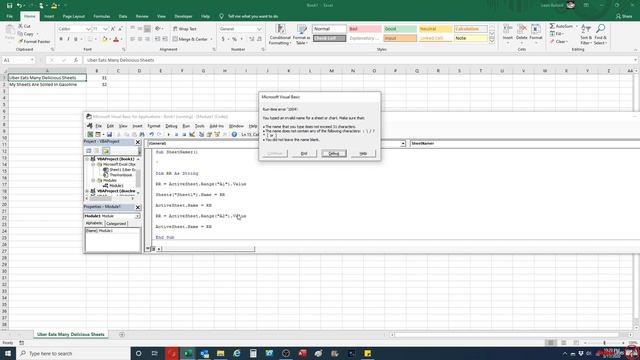The height and width of the screenshot is (360, 640).
Task: Open the Run menu in VBA editor
Action: pos(186,126)
